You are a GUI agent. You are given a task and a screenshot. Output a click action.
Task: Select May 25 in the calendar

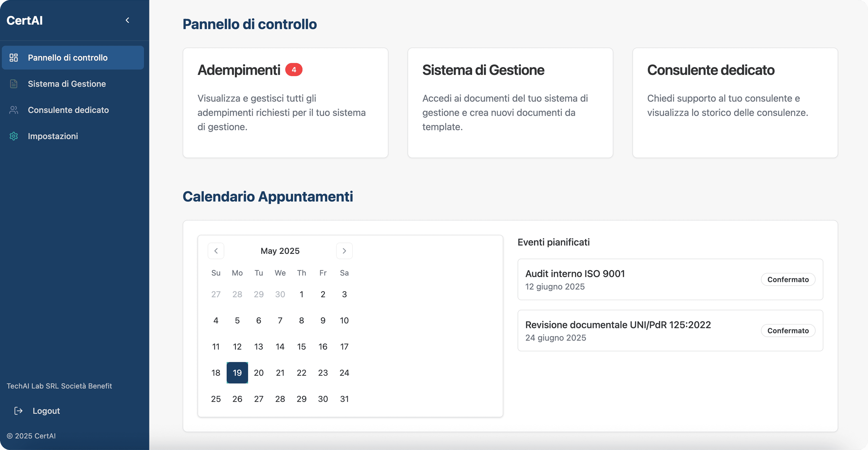216,399
